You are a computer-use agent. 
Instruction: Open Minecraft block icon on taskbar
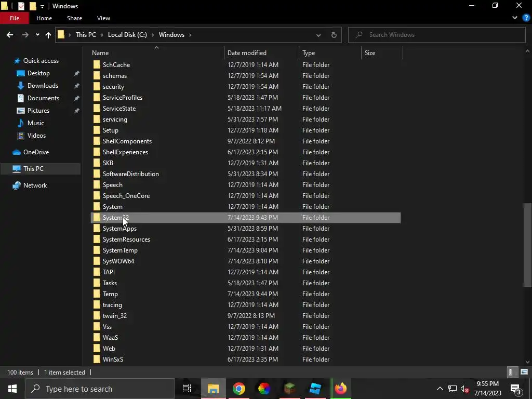(290, 389)
